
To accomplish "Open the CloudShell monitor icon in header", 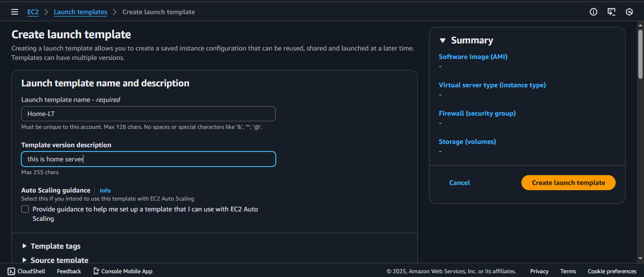I will tap(611, 12).
